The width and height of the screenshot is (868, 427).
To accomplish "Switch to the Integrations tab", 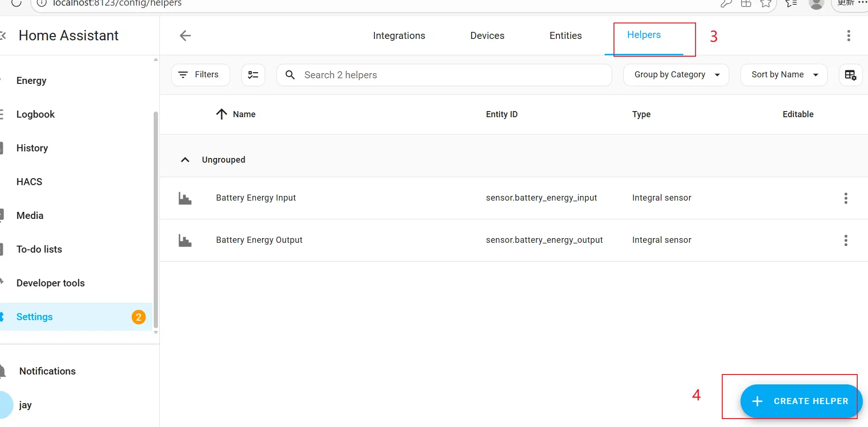I will [x=399, y=36].
